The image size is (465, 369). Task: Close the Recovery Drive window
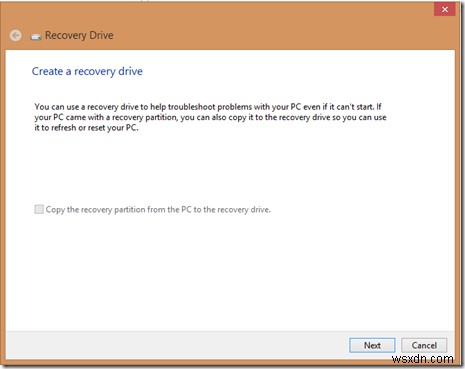(x=445, y=9)
